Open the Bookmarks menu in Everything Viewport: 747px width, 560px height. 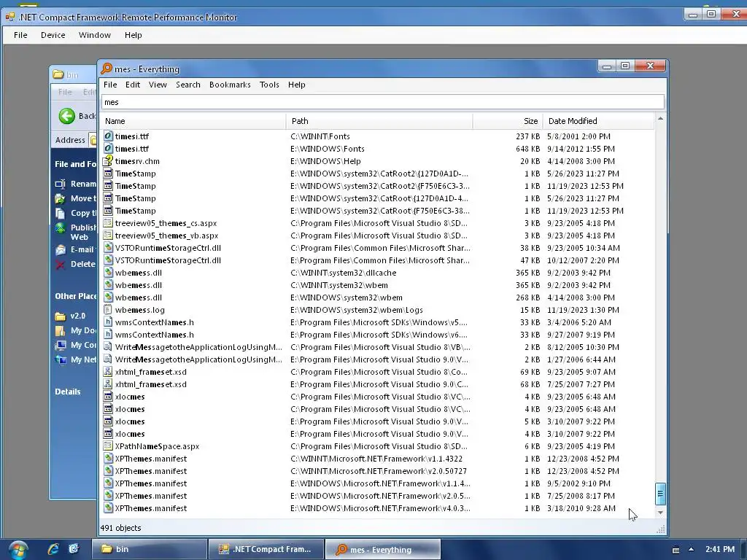tap(230, 85)
